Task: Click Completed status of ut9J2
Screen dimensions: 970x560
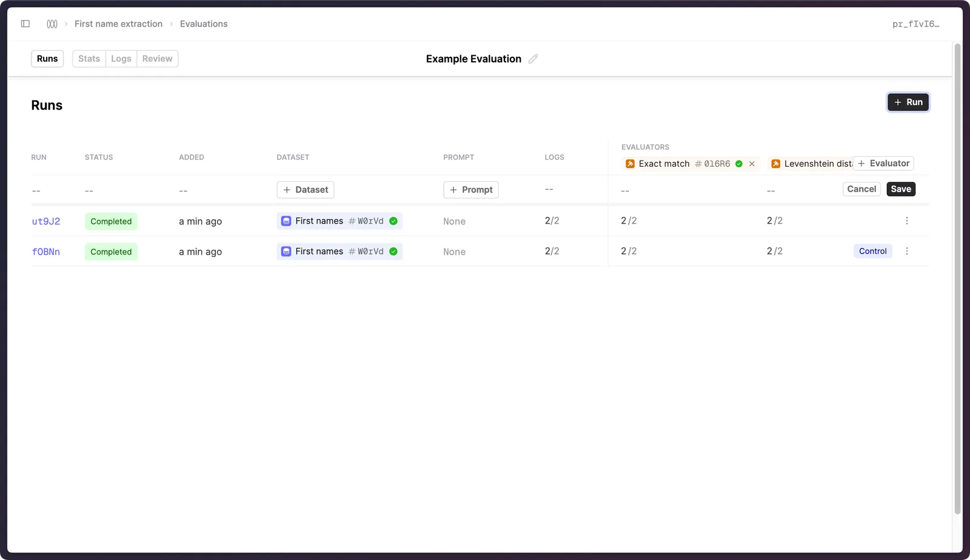Action: 111,221
